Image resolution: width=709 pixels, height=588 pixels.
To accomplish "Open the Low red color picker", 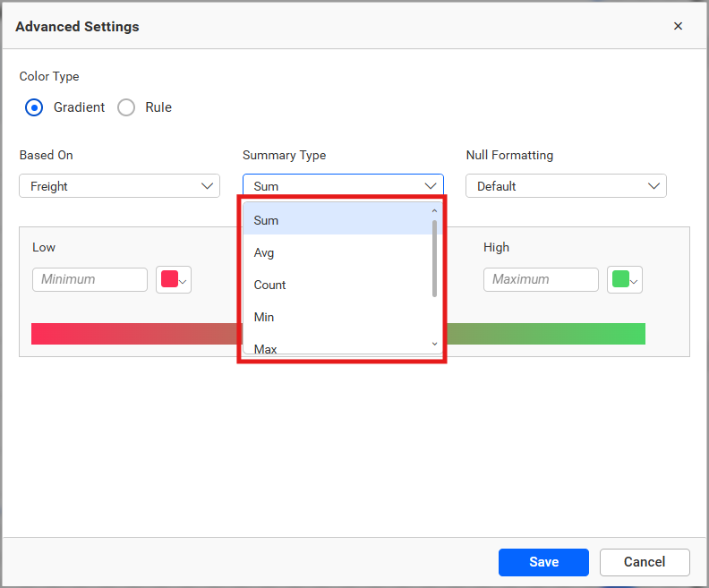I will click(174, 279).
